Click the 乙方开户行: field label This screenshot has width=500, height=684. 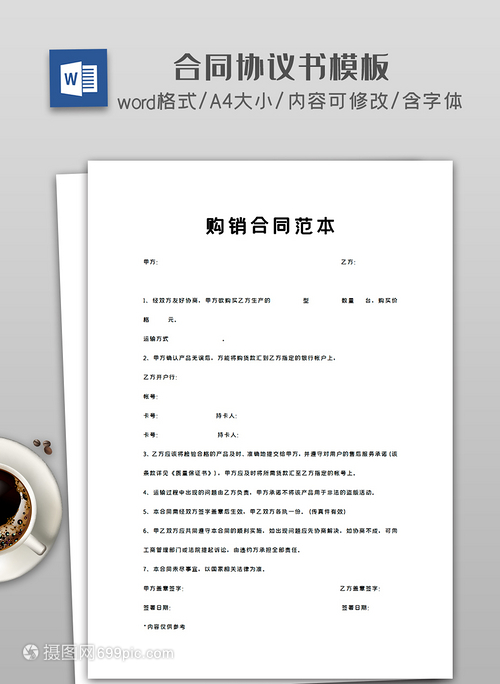click(160, 377)
